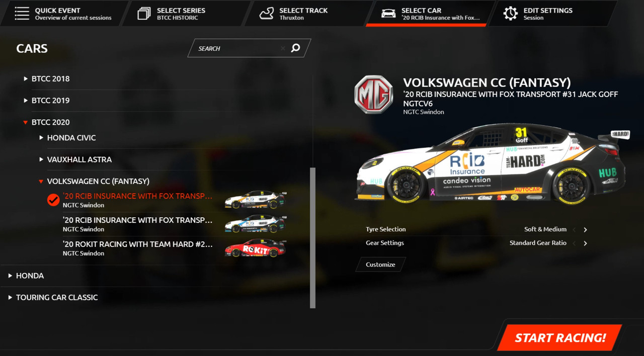Click the second RCIB car thumbnail
Image resolution: width=644 pixels, height=356 pixels.
pyautogui.click(x=256, y=224)
